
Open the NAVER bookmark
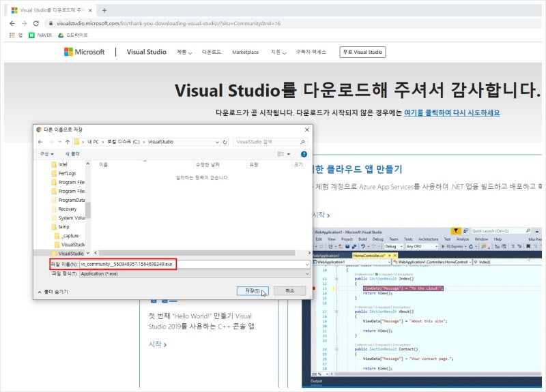click(x=40, y=35)
